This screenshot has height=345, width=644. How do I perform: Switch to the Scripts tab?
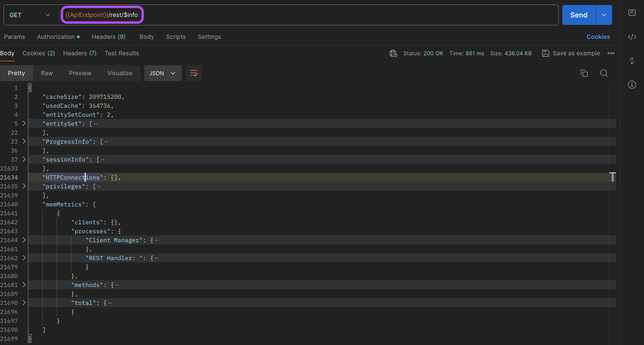point(176,37)
